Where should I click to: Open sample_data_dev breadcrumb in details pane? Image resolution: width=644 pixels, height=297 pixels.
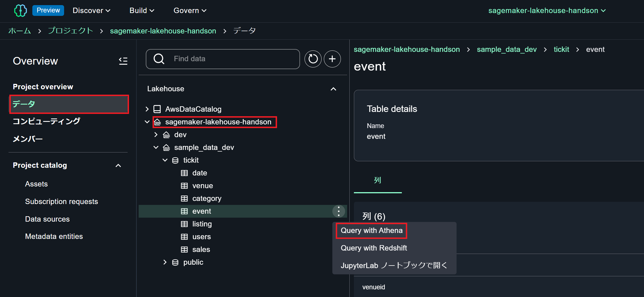(x=506, y=49)
